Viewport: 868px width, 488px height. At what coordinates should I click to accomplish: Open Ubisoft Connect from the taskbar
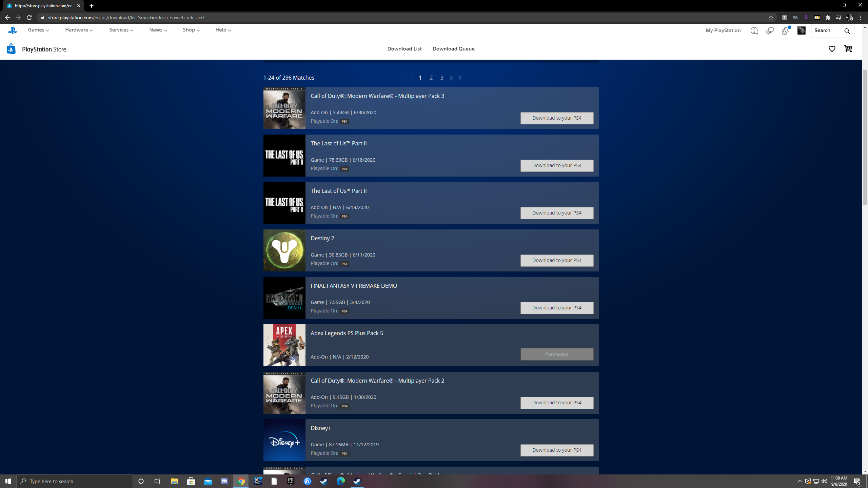pos(307,481)
